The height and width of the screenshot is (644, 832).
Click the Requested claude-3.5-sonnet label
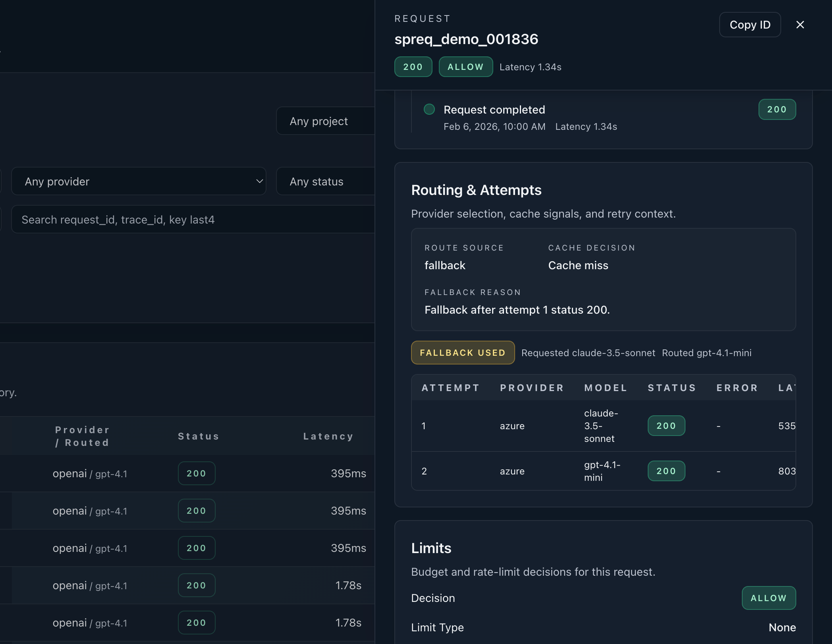click(x=588, y=353)
